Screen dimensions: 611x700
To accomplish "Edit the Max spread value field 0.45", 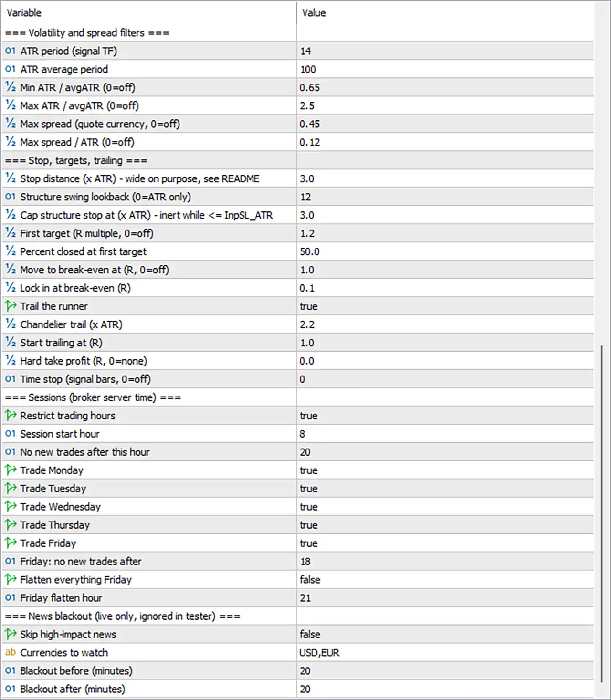I will (x=445, y=124).
